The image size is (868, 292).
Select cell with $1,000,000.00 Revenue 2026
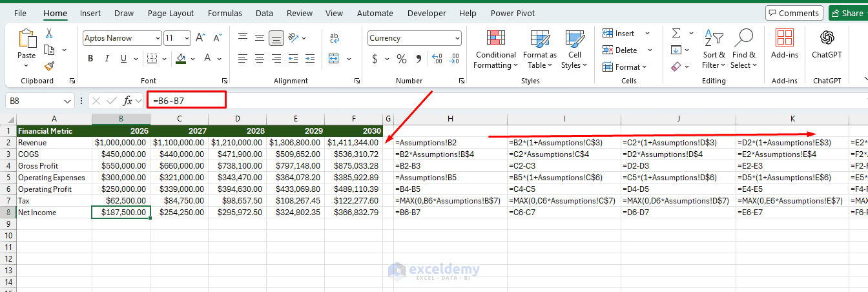pos(121,142)
